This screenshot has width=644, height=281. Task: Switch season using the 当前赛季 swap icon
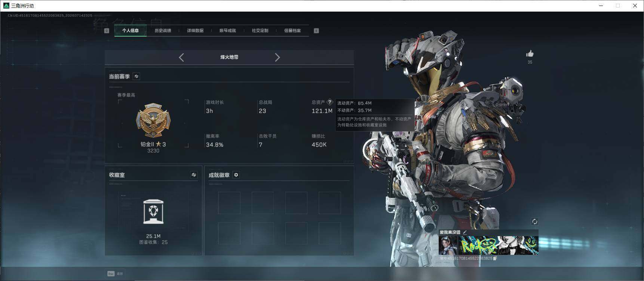click(137, 76)
